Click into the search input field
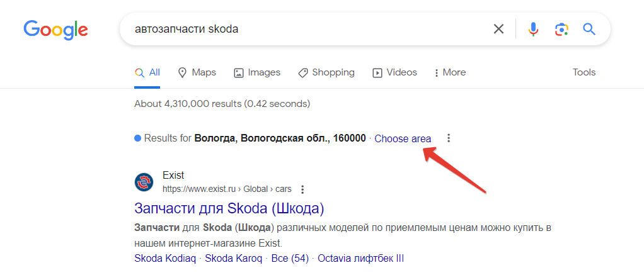 [x=308, y=29]
